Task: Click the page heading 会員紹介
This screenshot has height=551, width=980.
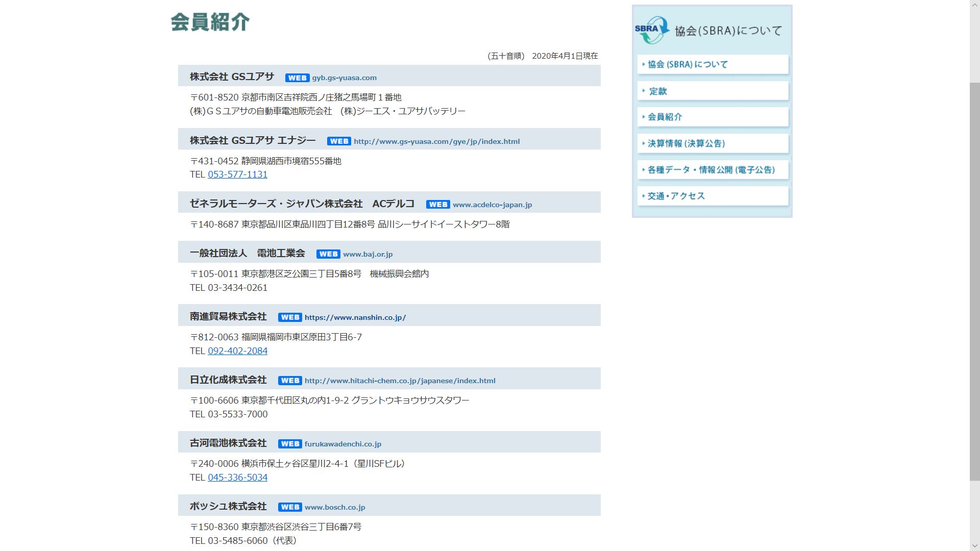Action: 210,22
